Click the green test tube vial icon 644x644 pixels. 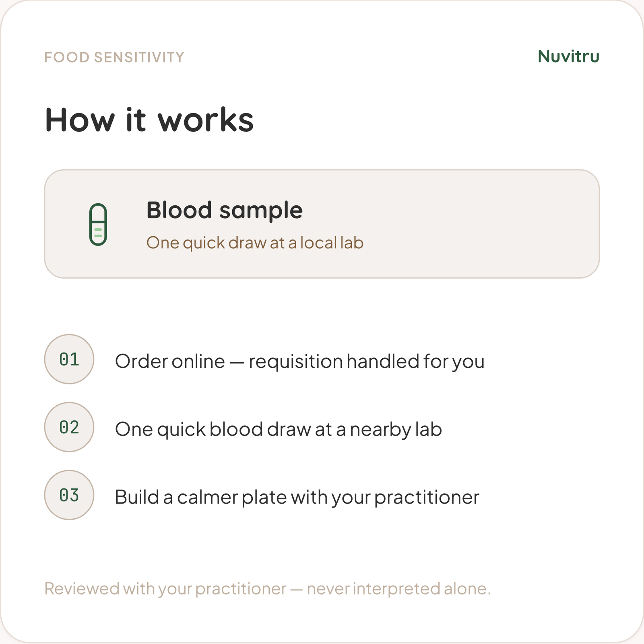(98, 224)
